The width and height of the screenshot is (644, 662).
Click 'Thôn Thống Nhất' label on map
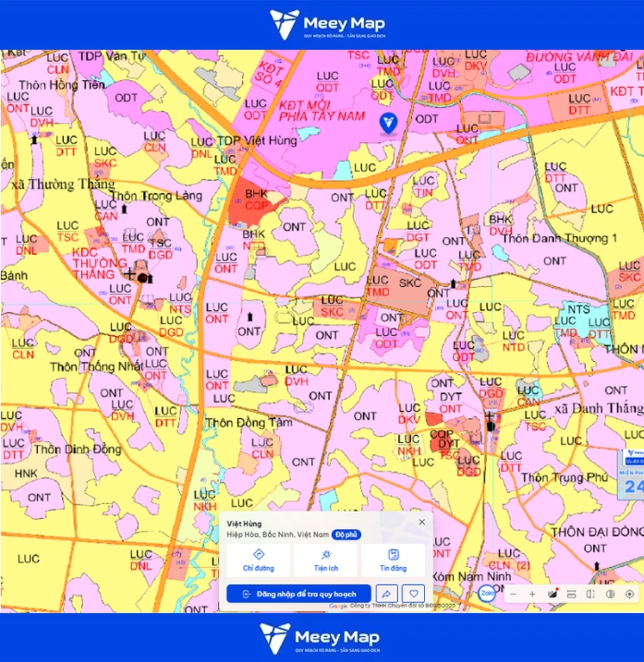click(97, 367)
